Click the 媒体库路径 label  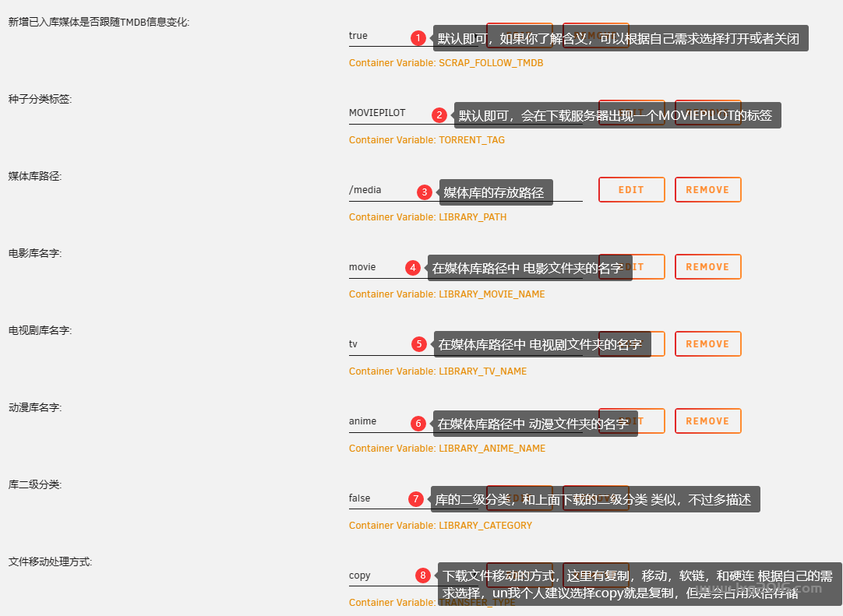coord(35,176)
